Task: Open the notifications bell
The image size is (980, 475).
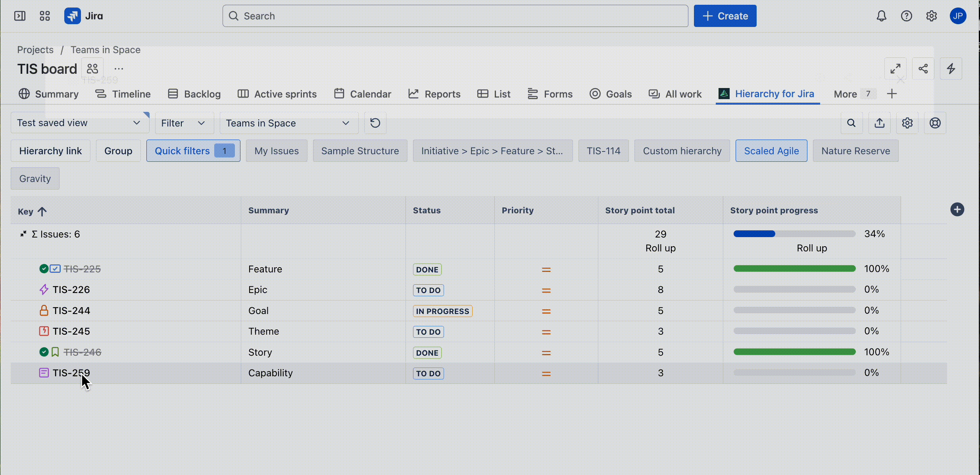Action: tap(881, 16)
